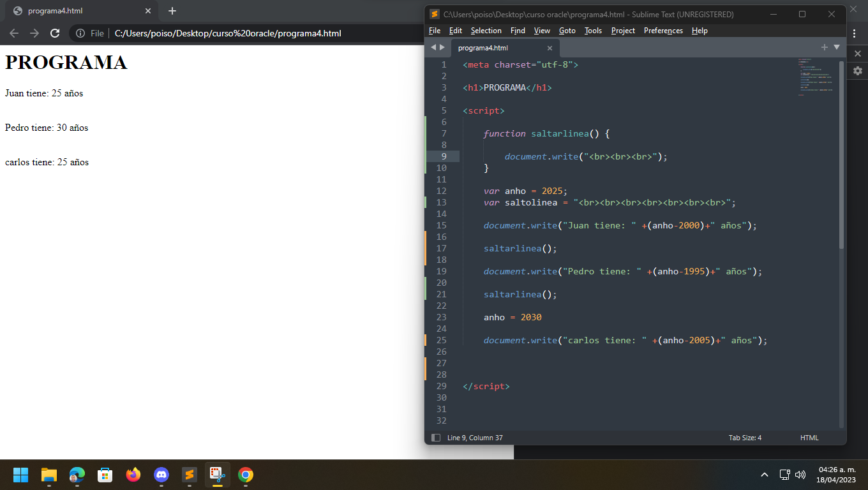Close the Chrome side panel with the X
Viewport: 868px width, 490px height.
point(857,54)
